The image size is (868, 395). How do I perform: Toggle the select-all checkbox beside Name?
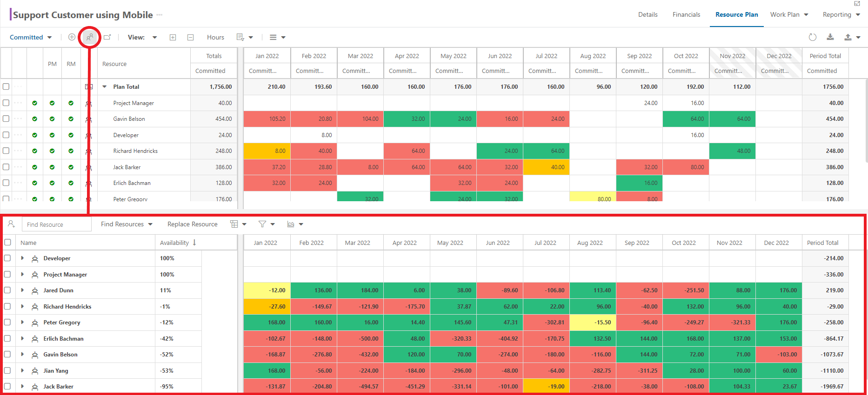coord(7,242)
